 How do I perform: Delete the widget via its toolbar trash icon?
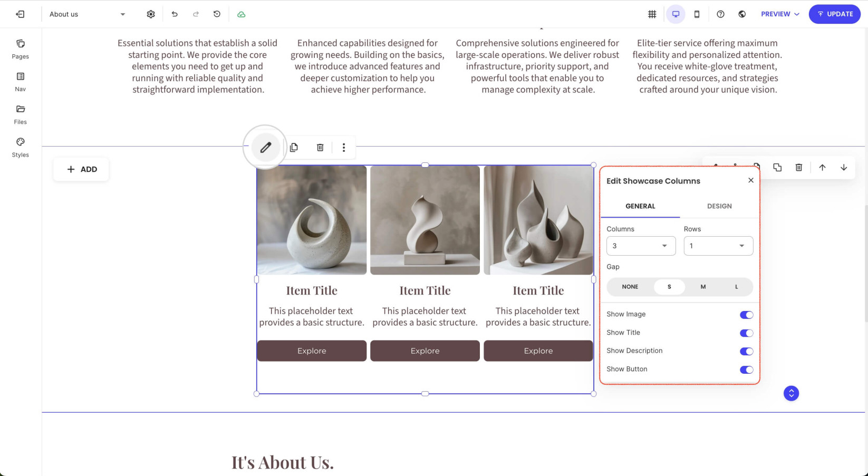coord(320,148)
